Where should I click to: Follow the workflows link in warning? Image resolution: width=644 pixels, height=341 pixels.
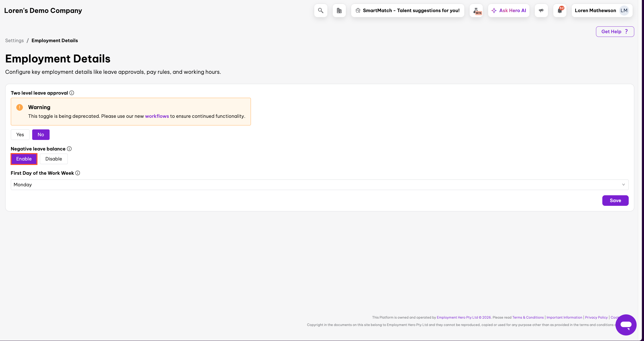pos(157,116)
